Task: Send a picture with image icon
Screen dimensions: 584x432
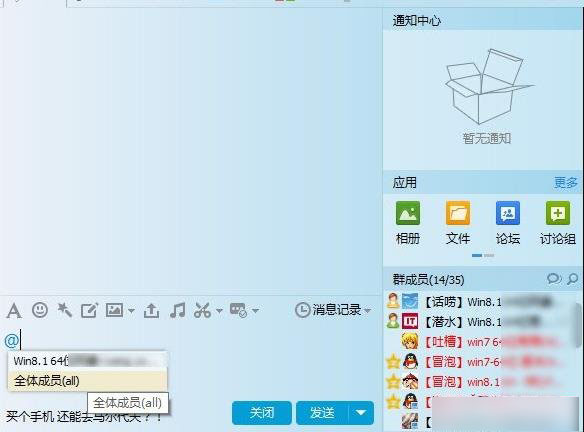Action: tap(114, 310)
